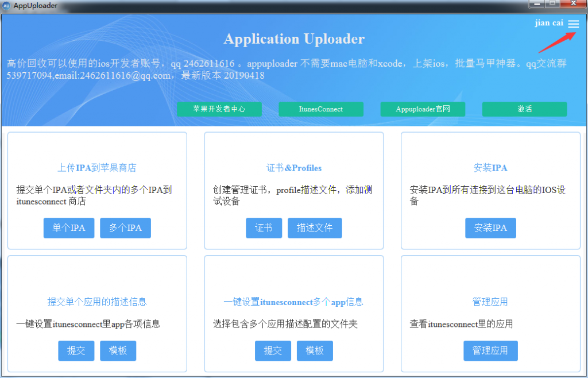Select the 上传IPA到苹果商店 heading
588x378 pixels.
[96, 168]
